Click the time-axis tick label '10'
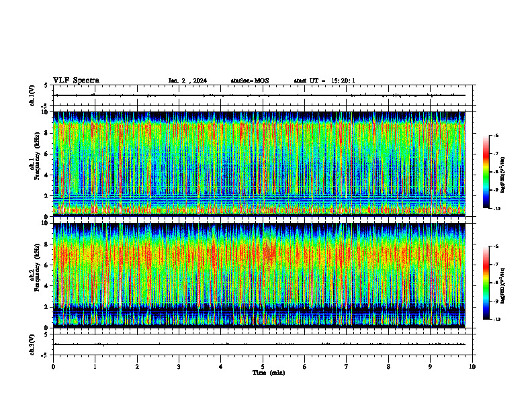The height and width of the screenshot is (411, 532). (x=472, y=367)
